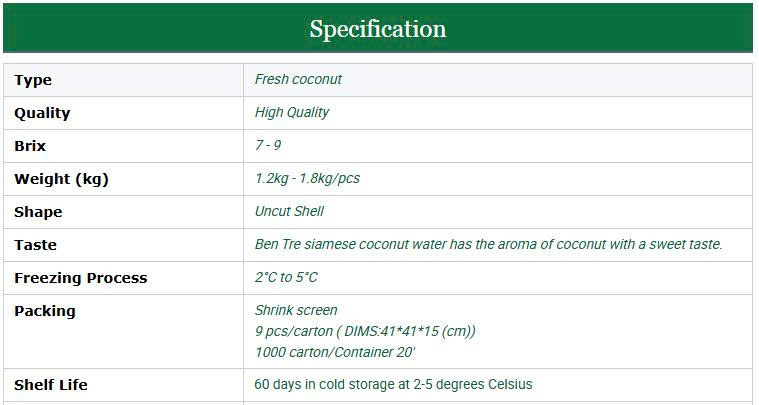Screen dimensions: 759x405
Task: Select the Shape row label
Action: click(x=38, y=212)
